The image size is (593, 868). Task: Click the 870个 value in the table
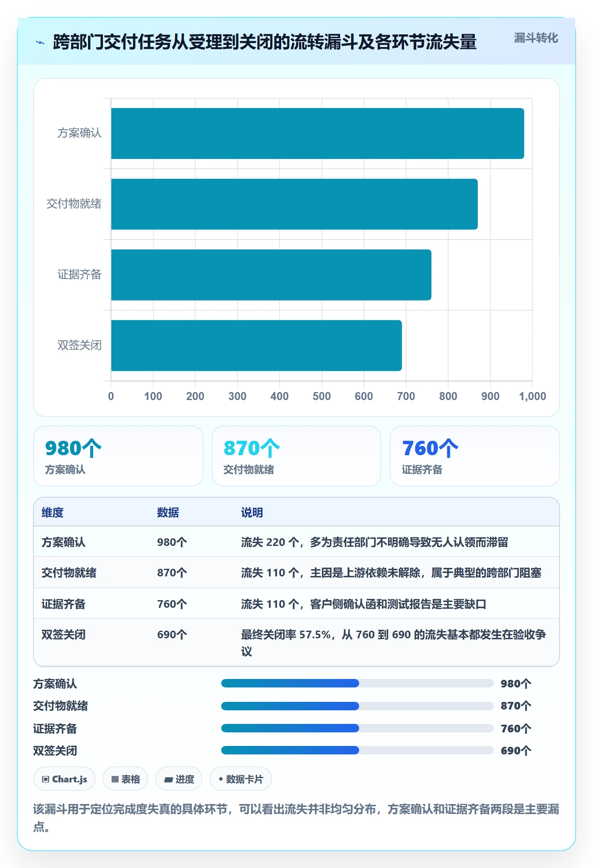click(x=172, y=573)
